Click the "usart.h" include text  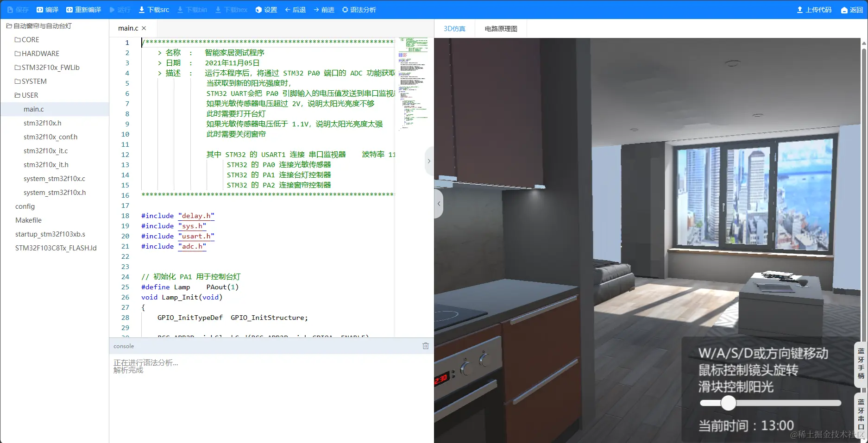pyautogui.click(x=196, y=236)
